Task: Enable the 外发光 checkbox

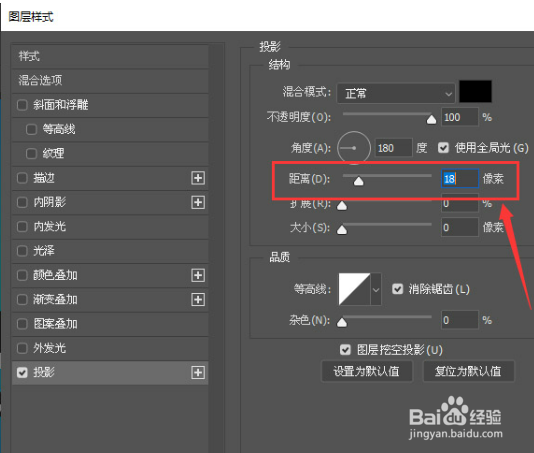Action: coord(22,348)
